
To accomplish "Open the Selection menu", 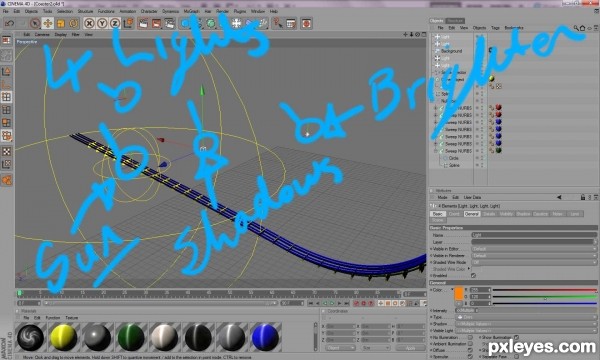I will point(65,11).
